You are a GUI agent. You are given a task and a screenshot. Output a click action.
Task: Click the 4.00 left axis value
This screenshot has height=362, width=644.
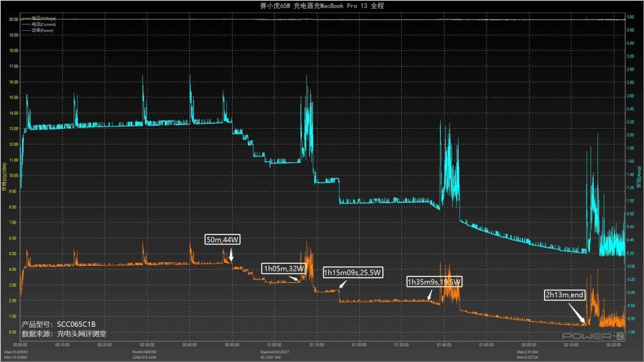(14, 269)
